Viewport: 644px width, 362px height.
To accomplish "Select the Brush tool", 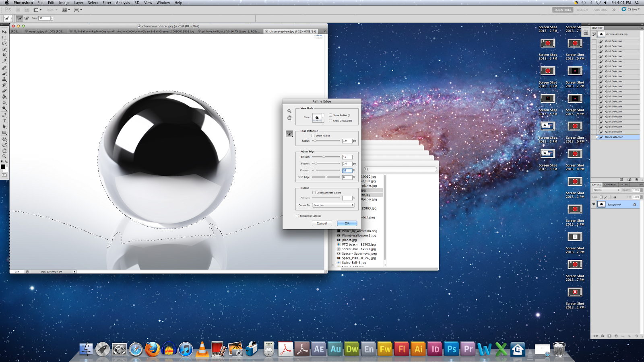I will pos(4,73).
